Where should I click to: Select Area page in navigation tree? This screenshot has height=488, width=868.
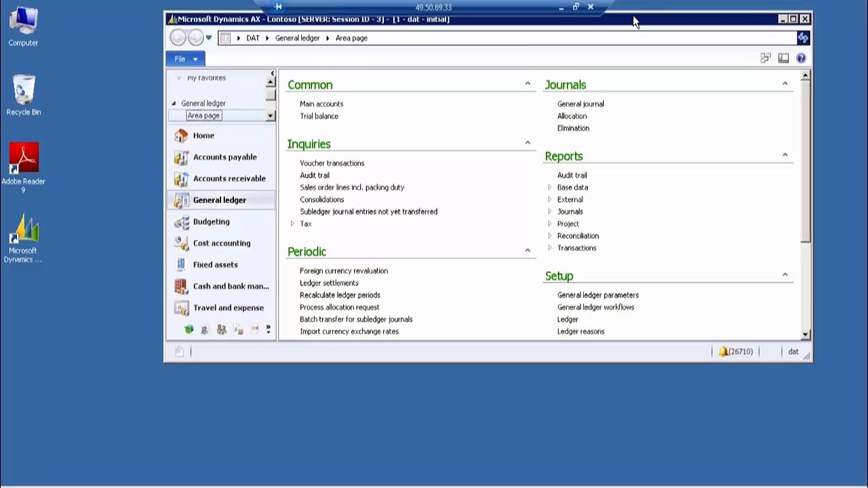(x=203, y=116)
